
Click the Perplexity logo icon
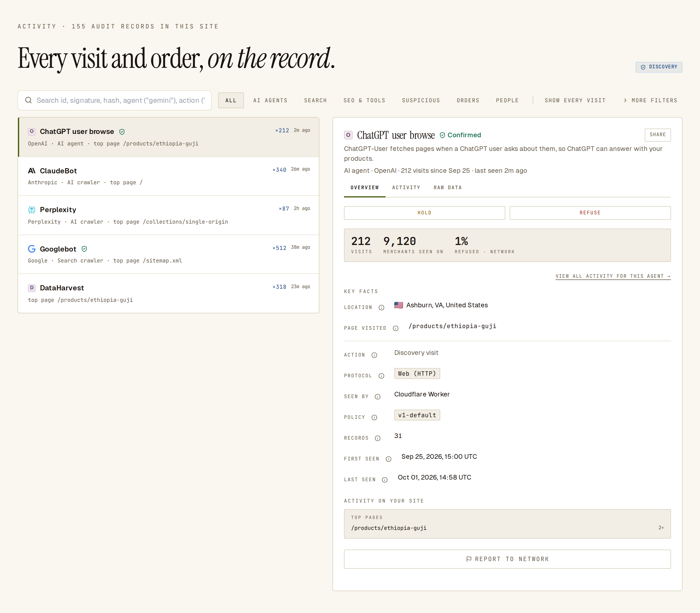point(32,210)
